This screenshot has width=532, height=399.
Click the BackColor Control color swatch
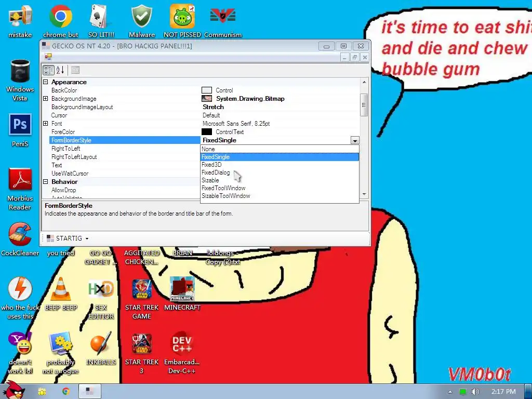tap(207, 90)
